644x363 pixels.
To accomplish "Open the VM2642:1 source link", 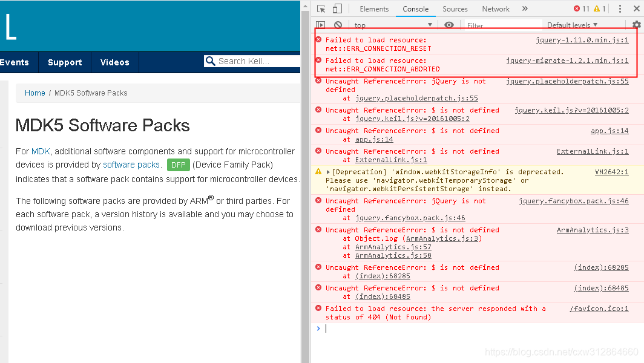I will click(x=611, y=172).
